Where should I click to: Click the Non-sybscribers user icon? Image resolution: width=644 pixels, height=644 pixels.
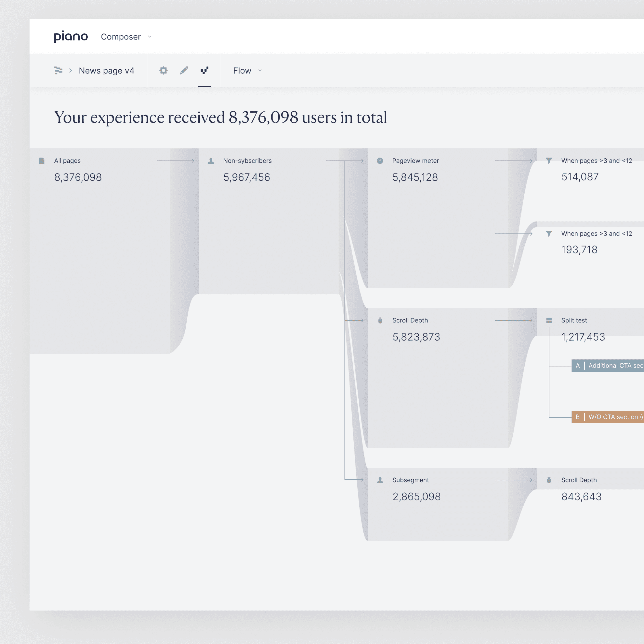coord(211,161)
